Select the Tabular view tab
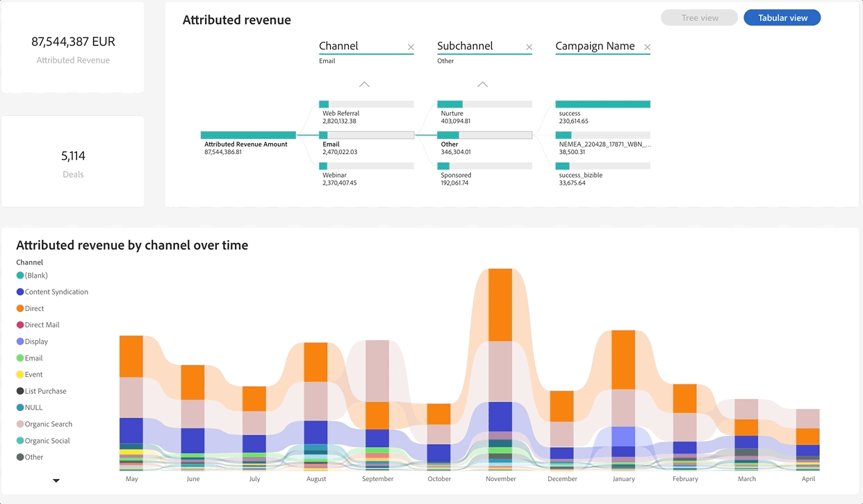The image size is (863, 504). tap(782, 17)
